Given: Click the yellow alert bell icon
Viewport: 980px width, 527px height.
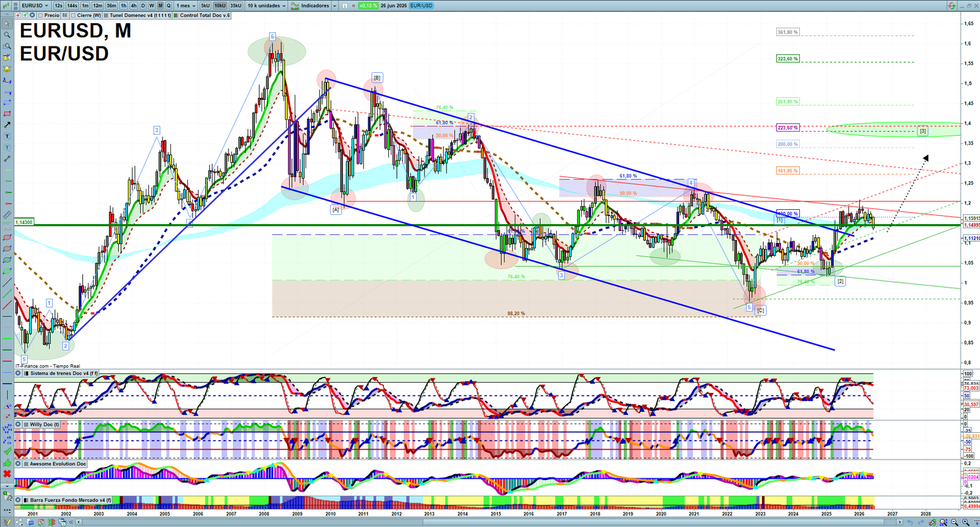Looking at the screenshot, I should tap(7, 69).
